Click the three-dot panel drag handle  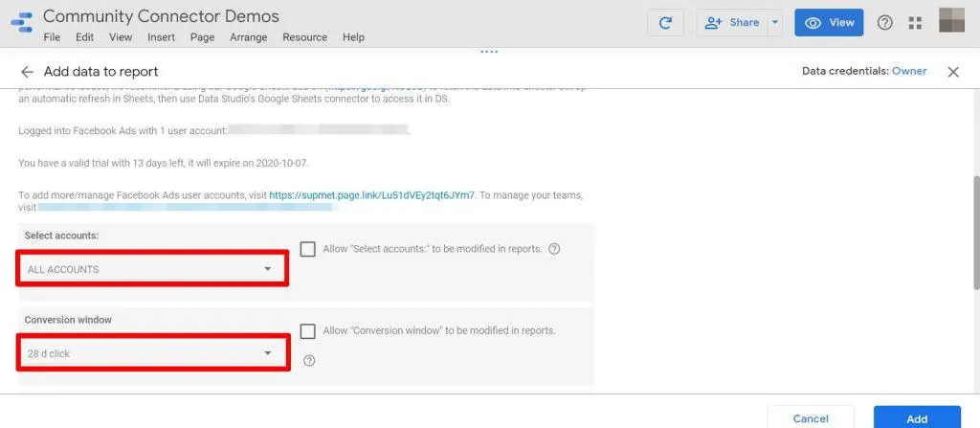coord(489,52)
